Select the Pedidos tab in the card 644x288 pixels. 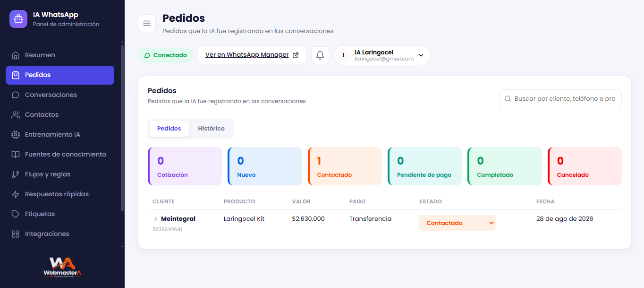click(169, 129)
